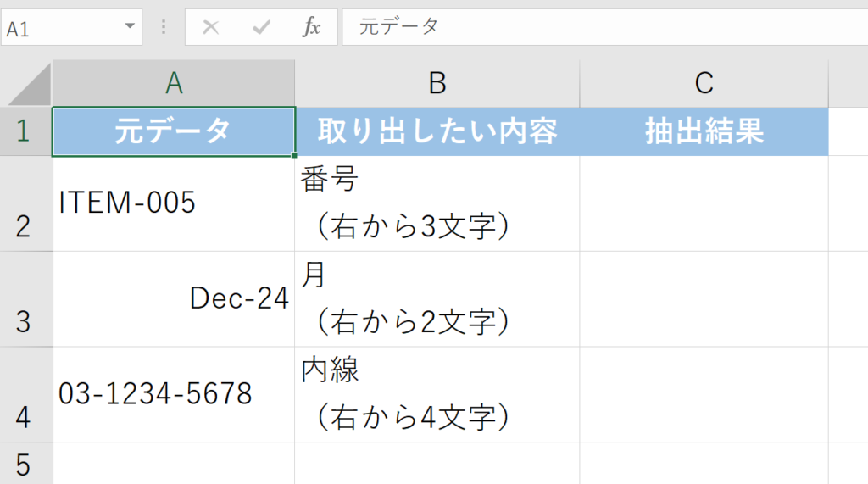Click the cancel (X) formula bar icon
Image resolution: width=868 pixels, height=484 pixels.
tap(211, 27)
